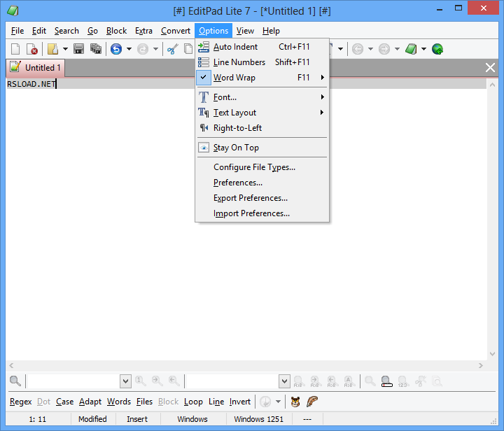Toggle the Files search option
504x431 pixels.
[x=144, y=402]
